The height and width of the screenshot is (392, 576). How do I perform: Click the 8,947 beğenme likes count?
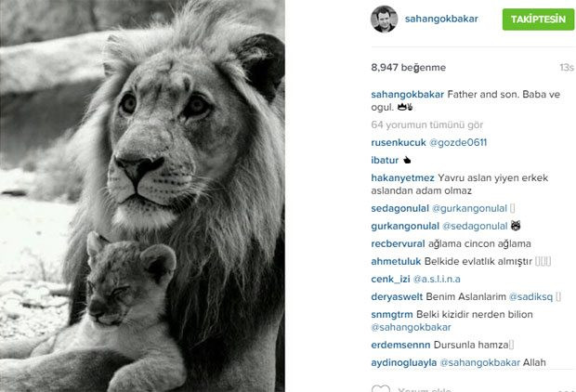[x=408, y=68]
